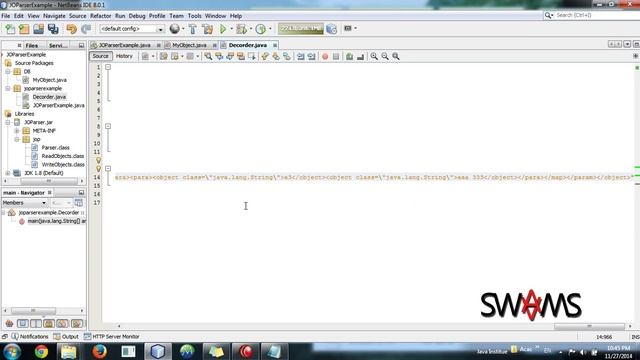Screen dimensions: 640x360
Task: Open the HTTP Server Monitor panel
Action: pyautogui.click(x=111, y=337)
